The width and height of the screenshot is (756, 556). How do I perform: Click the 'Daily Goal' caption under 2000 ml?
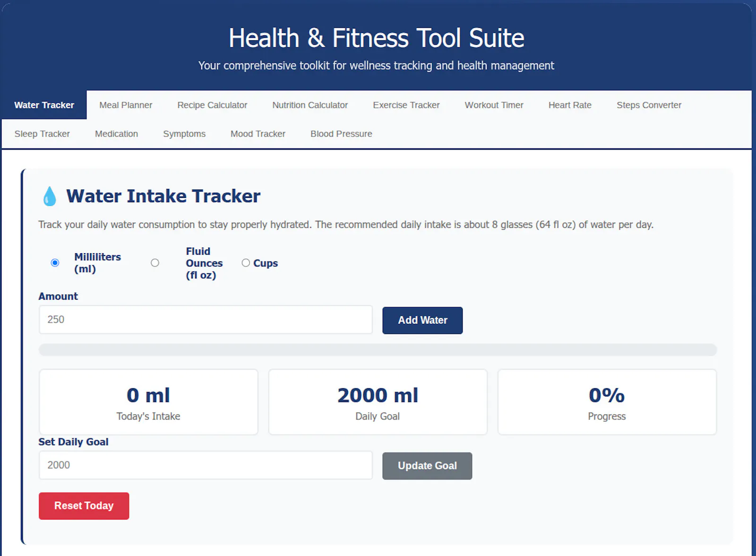point(378,416)
